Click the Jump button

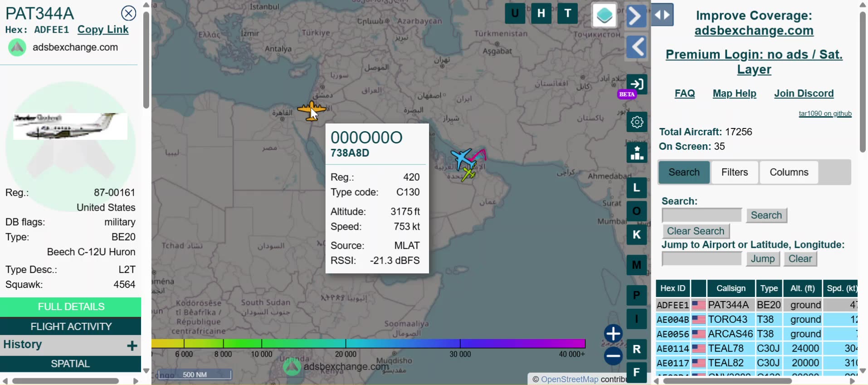(763, 259)
